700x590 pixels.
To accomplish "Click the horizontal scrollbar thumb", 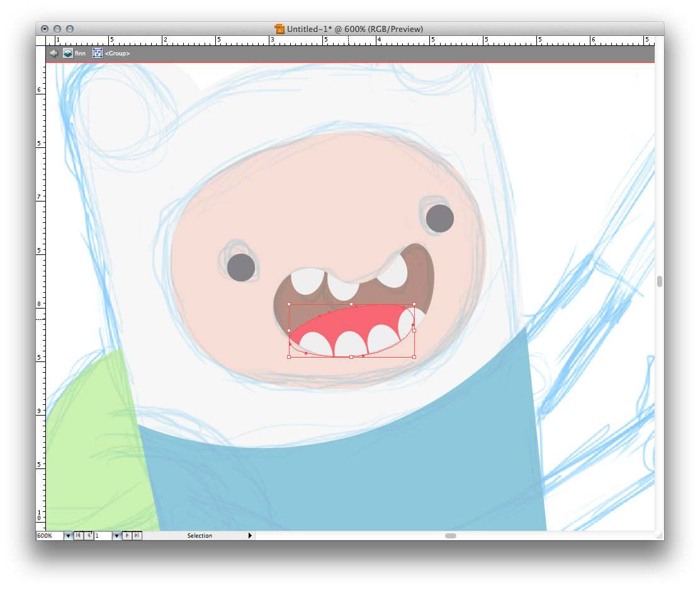I will [450, 536].
